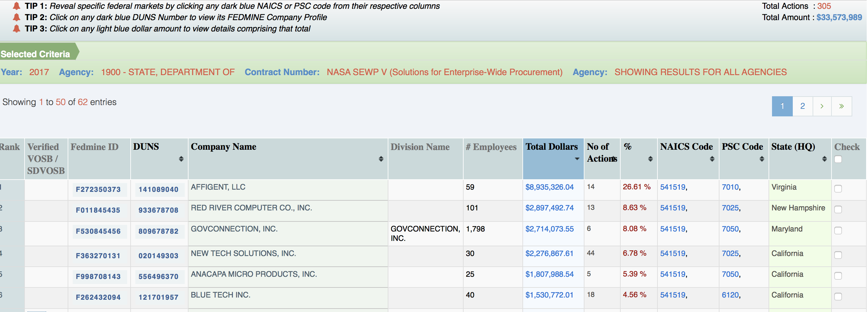Open PSC code 7025 for NEW TECH SOLUTIONS
The image size is (868, 312).
click(730, 254)
